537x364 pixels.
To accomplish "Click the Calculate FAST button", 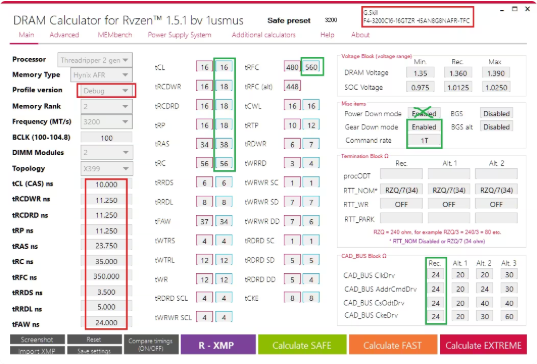I will [393, 345].
